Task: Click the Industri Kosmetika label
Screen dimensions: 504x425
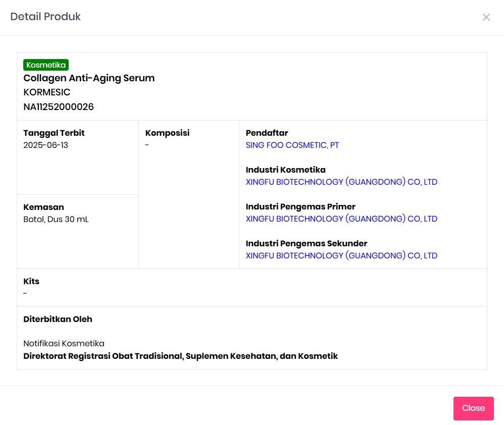Action: coord(285,170)
